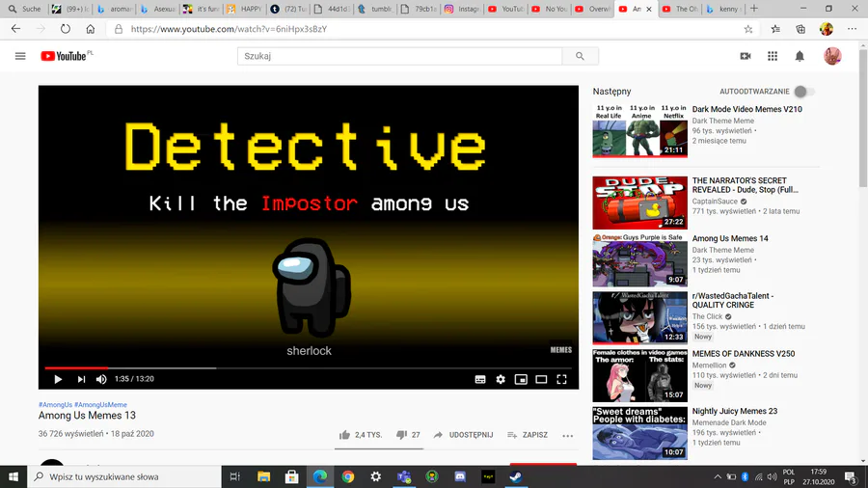The image size is (868, 488).
Task: Click the Windows taskbar search box
Action: [x=124, y=476]
